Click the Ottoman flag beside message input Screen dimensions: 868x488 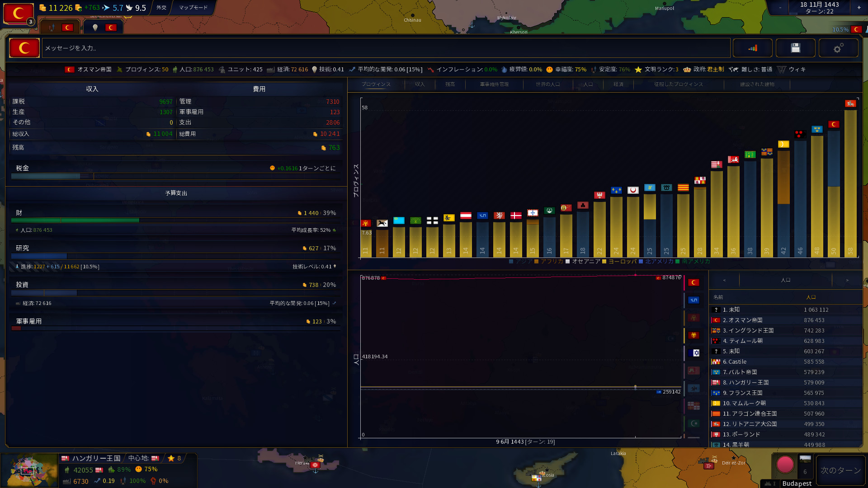coord(24,48)
